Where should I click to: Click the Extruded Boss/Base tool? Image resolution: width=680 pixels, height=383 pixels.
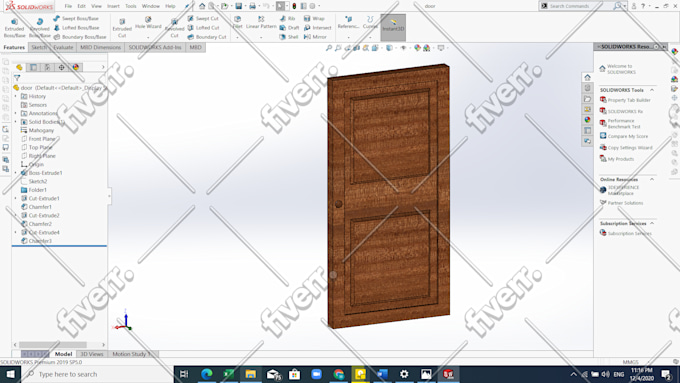[14, 28]
